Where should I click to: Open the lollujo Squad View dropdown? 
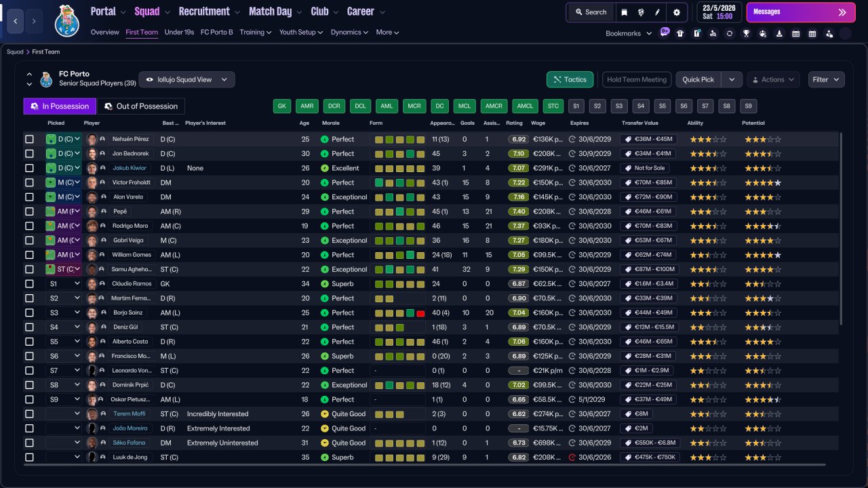187,79
